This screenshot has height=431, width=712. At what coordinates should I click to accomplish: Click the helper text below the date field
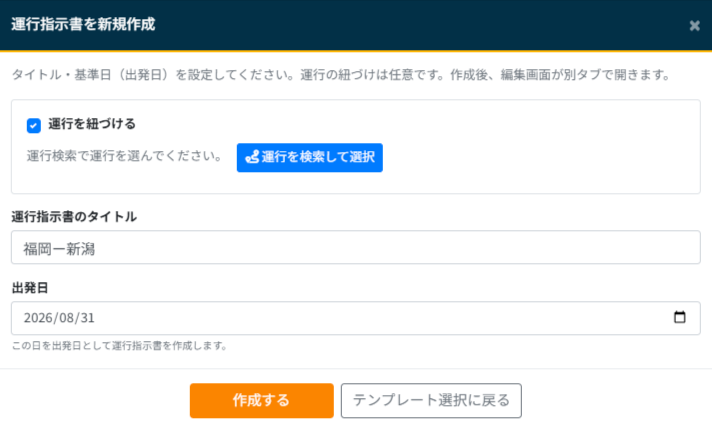point(119,346)
